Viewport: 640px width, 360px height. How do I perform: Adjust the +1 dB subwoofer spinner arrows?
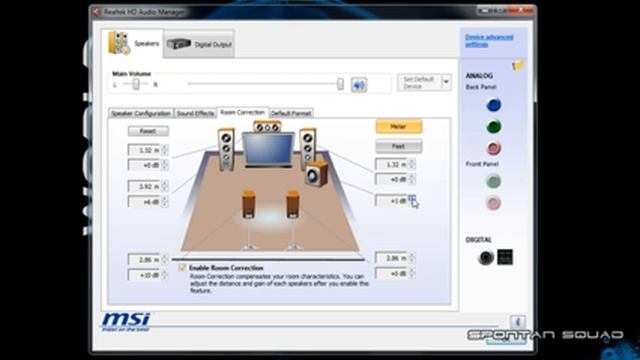coord(411,200)
